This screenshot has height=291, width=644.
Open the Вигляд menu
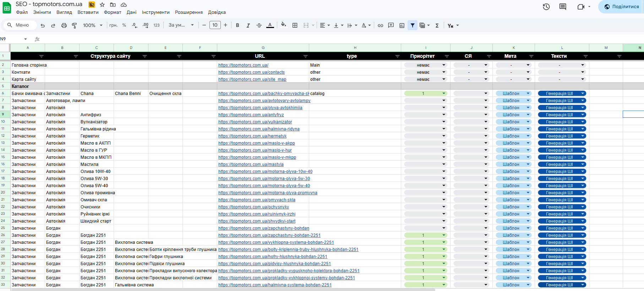click(x=64, y=12)
